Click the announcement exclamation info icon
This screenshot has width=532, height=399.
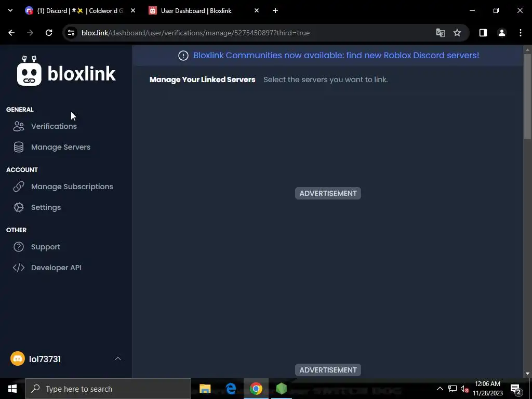[183, 56]
